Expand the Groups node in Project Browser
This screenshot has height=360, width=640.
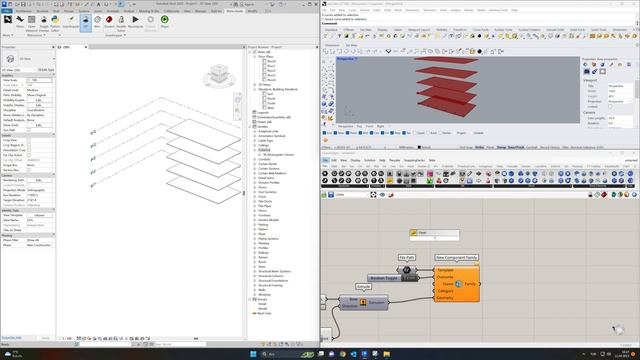(x=250, y=299)
